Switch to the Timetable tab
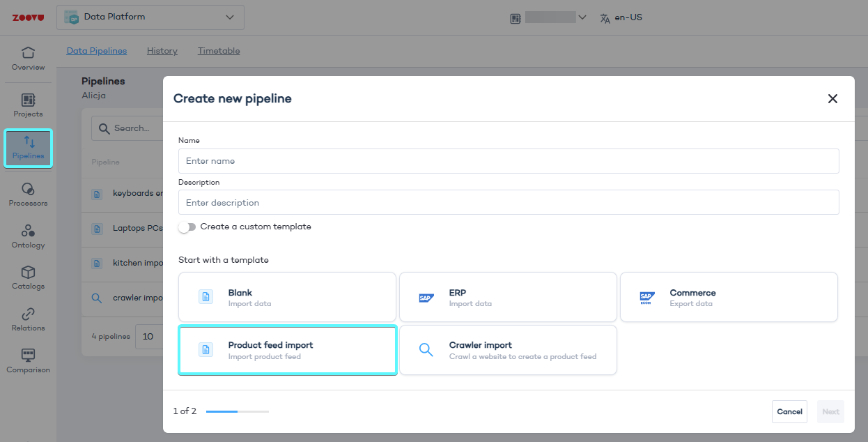This screenshot has height=442, width=868. point(219,51)
